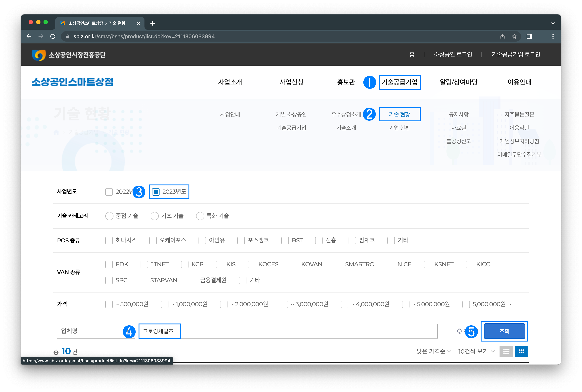
Task: Switch to grid view icon
Action: click(x=521, y=351)
